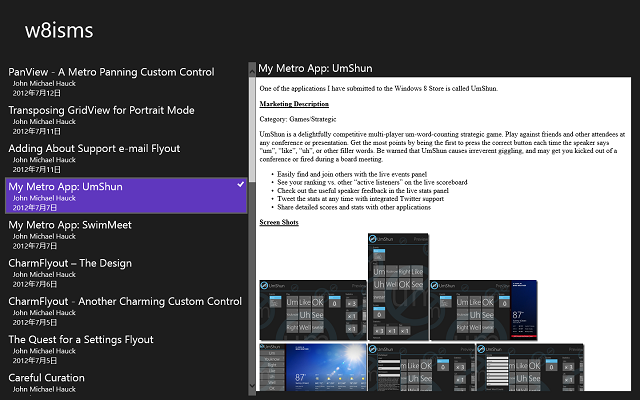The width and height of the screenshot is (640, 400).
Task: Select Transposing GridView for Portrait Mode article
Action: 101,110
